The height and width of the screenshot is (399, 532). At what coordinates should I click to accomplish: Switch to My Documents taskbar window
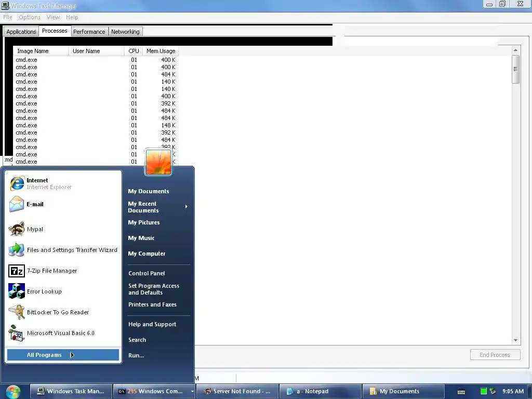(403, 391)
